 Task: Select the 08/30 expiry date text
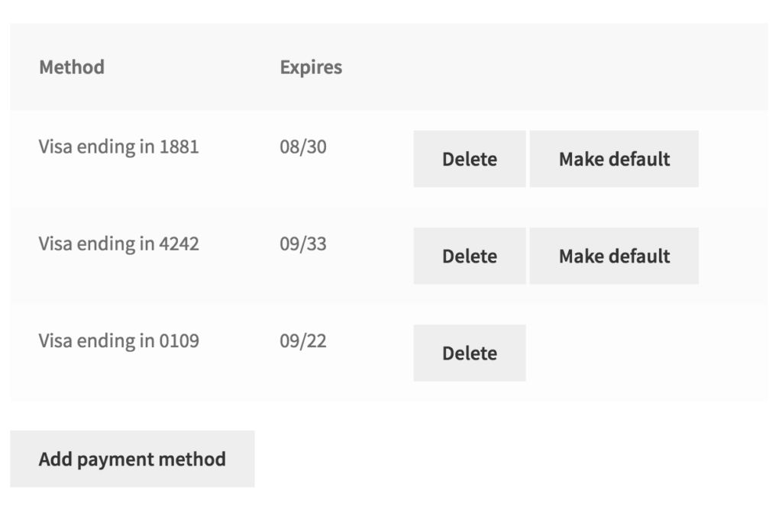[x=302, y=147]
